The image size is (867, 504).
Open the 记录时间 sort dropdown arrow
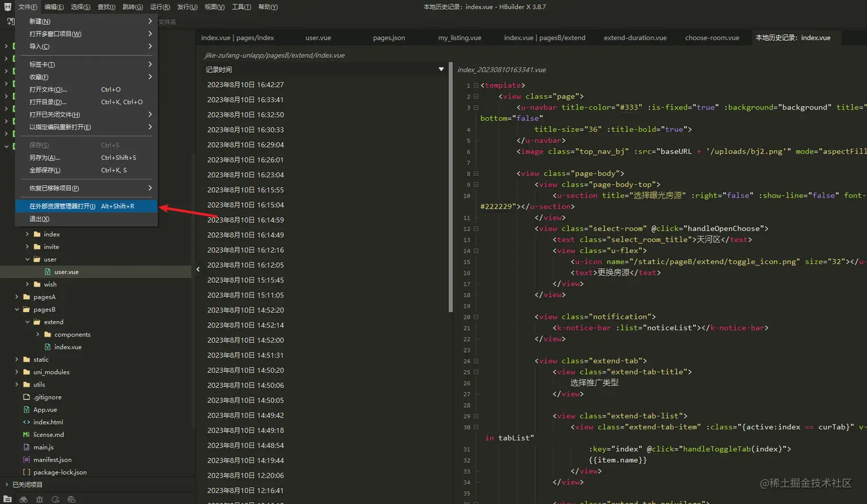(441, 69)
